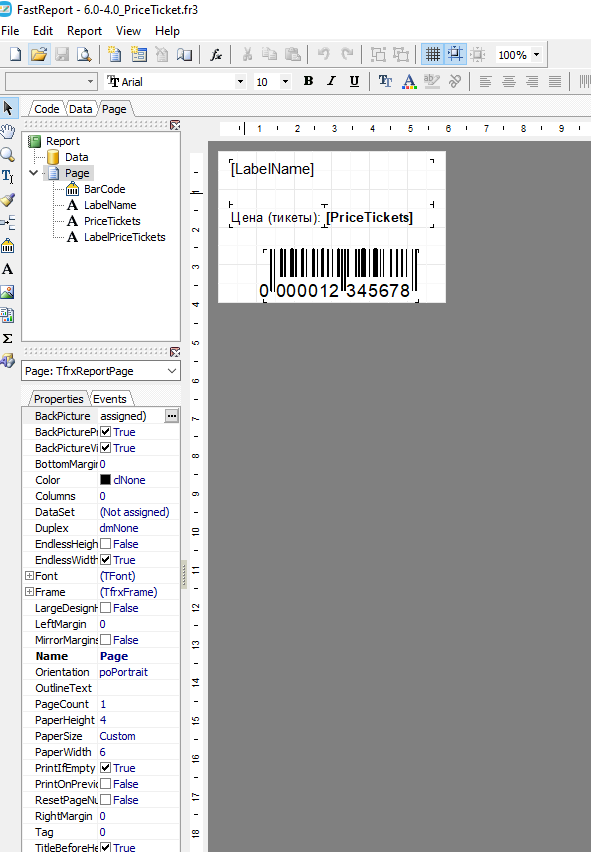The height and width of the screenshot is (852, 591).
Task: Select the [LabelName] text object
Action: point(272,169)
